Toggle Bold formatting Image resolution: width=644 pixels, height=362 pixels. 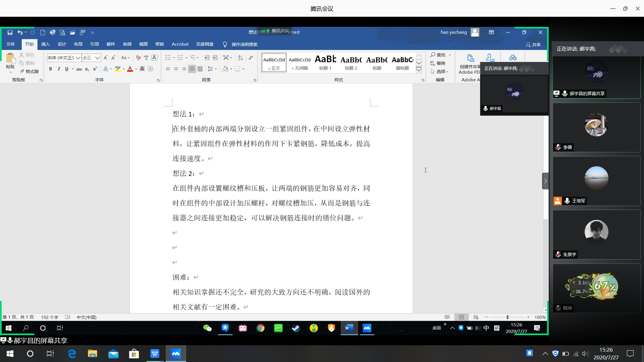pyautogui.click(x=50, y=69)
